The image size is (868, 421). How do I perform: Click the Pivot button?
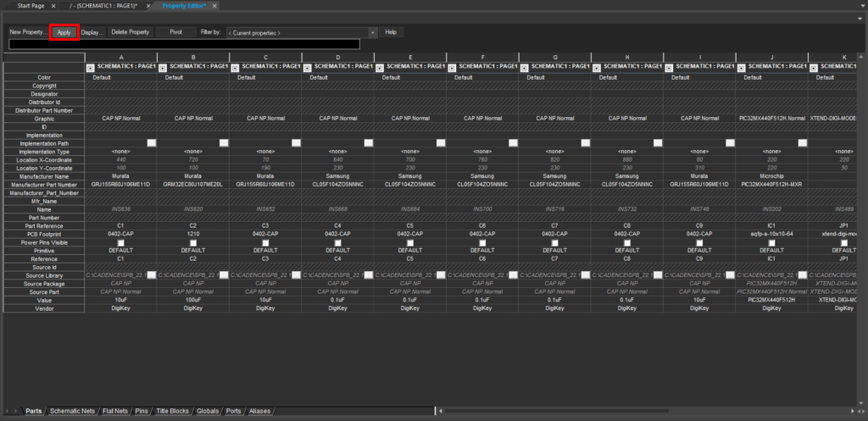point(176,33)
